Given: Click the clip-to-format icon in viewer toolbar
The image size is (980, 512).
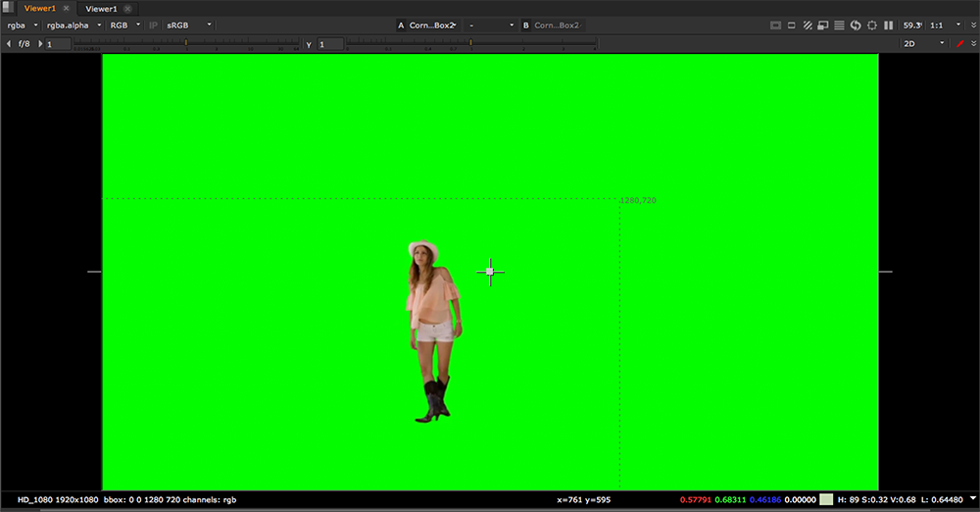Looking at the screenshot, I should click(774, 25).
